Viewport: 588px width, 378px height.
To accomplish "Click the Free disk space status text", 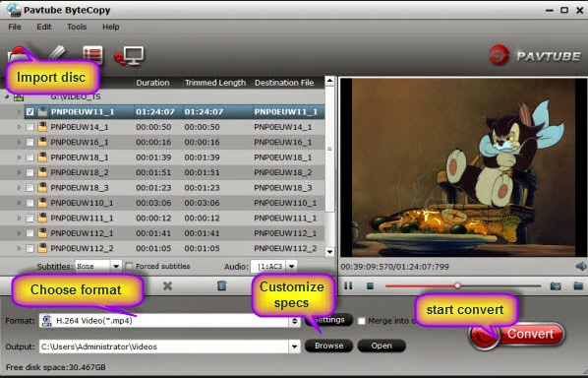I will (x=56, y=367).
